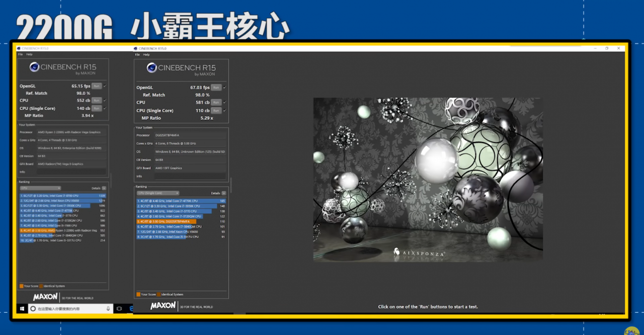Viewport: 644px width, 335px height.
Task: Click the Cortana circle icon in search box
Action: (x=33, y=308)
